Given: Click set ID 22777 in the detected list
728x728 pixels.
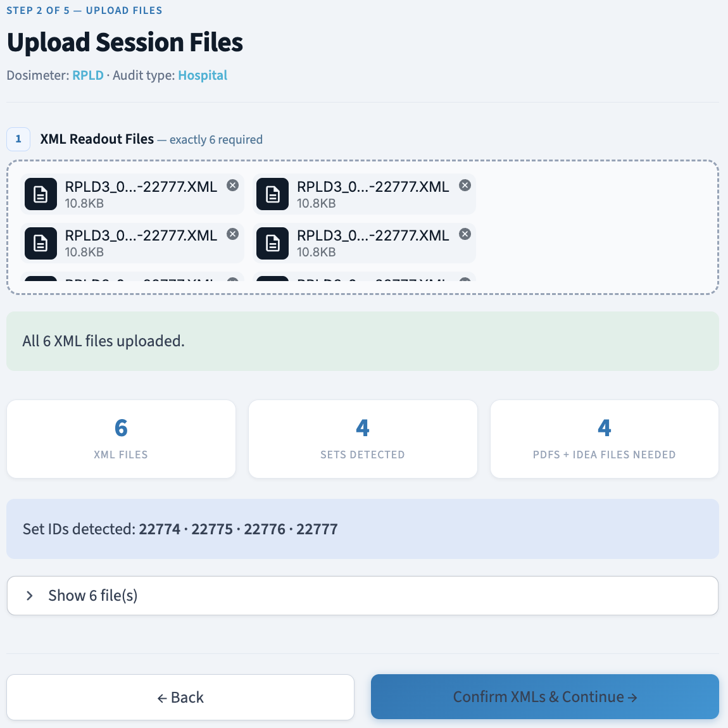Looking at the screenshot, I should (x=317, y=529).
